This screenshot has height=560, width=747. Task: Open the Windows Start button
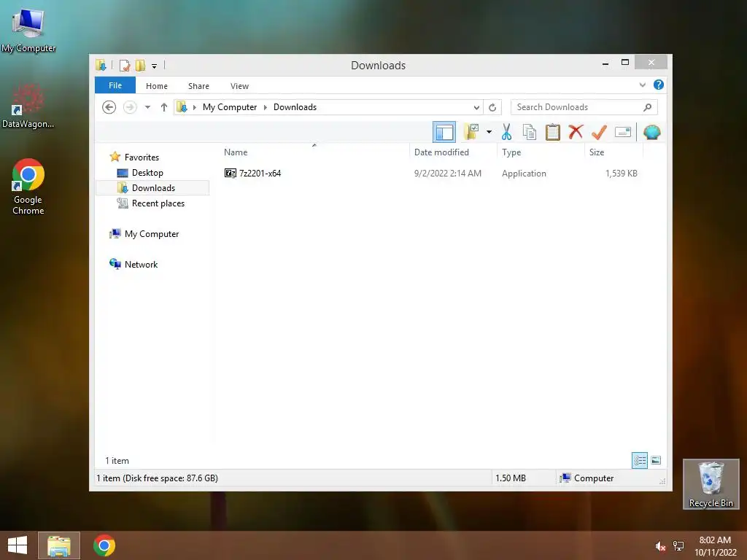click(18, 545)
